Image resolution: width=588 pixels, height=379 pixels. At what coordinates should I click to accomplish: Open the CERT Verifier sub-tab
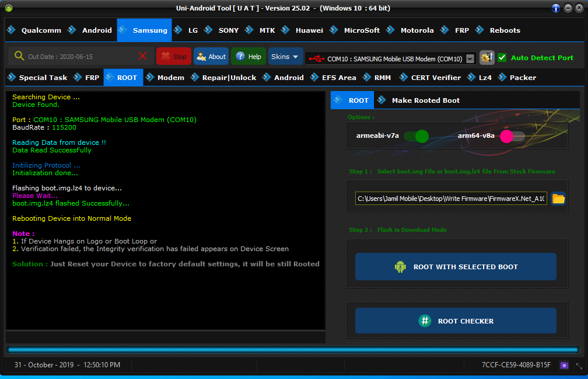click(430, 78)
